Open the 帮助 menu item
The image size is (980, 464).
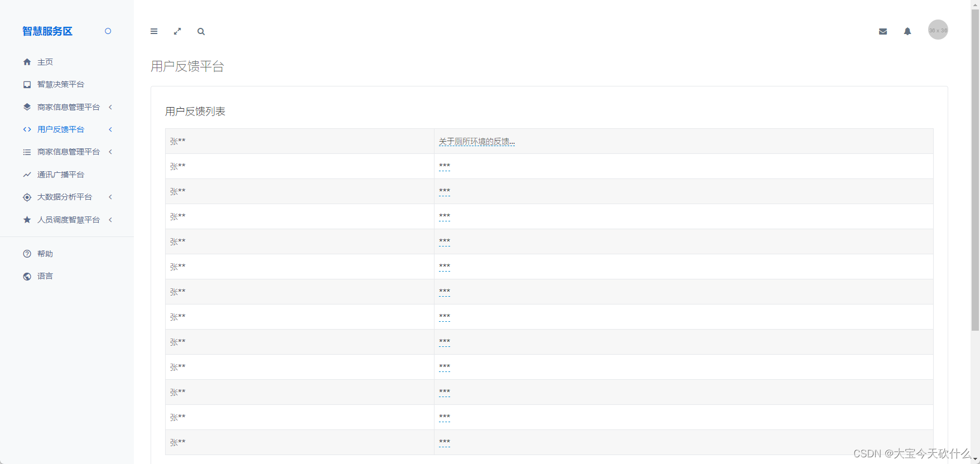(x=45, y=254)
